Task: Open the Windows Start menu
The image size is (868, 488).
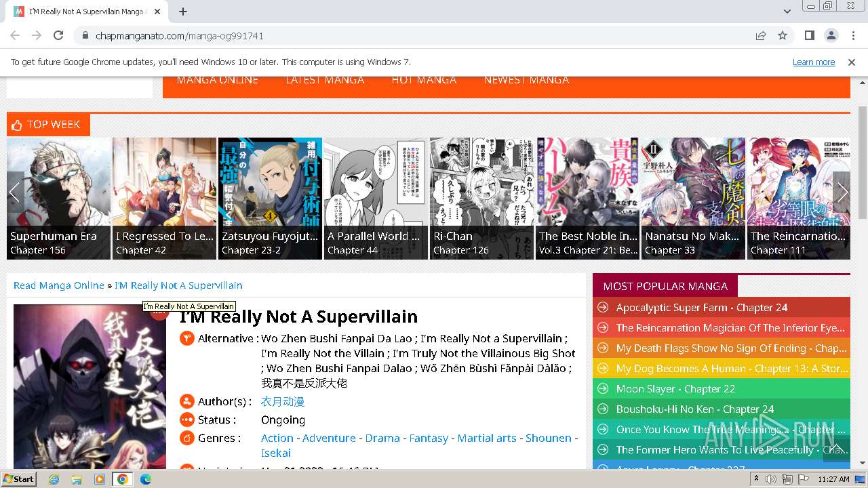Action: pos(19,479)
